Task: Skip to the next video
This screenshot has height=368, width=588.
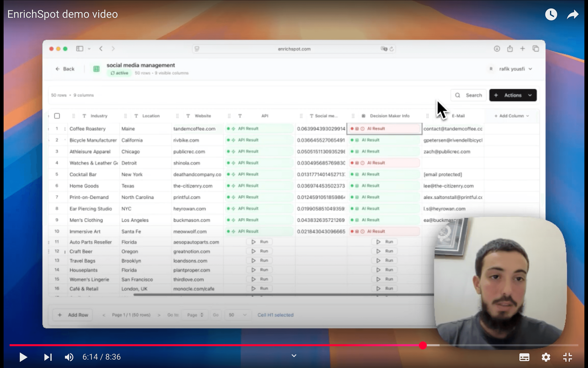Action: (x=48, y=357)
